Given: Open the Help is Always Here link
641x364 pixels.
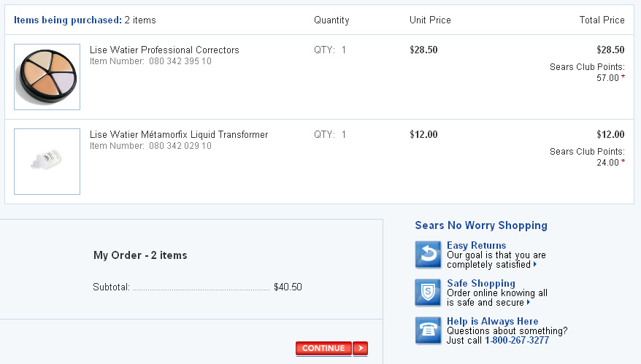Looking at the screenshot, I should pyautogui.click(x=492, y=321).
